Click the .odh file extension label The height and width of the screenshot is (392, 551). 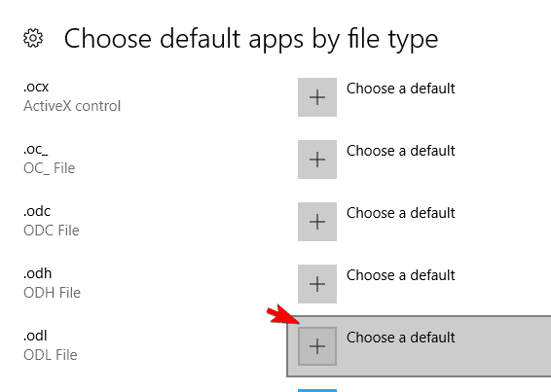coord(38,273)
